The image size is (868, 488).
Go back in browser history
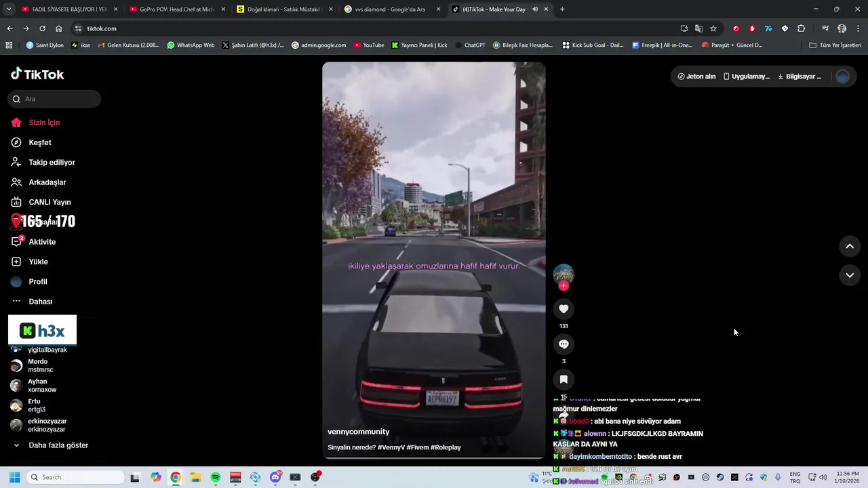[x=9, y=28]
